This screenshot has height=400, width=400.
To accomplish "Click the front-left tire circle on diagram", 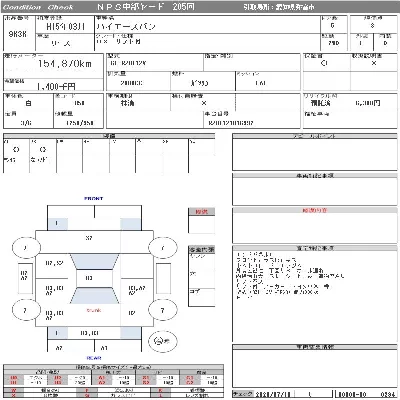I will click(26, 248).
